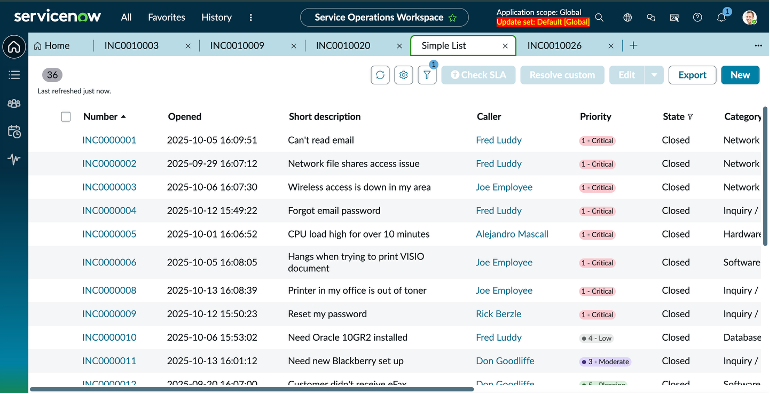The width and height of the screenshot is (770, 394).
Task: Select the '4 - Low' priority badge
Action: (x=596, y=338)
